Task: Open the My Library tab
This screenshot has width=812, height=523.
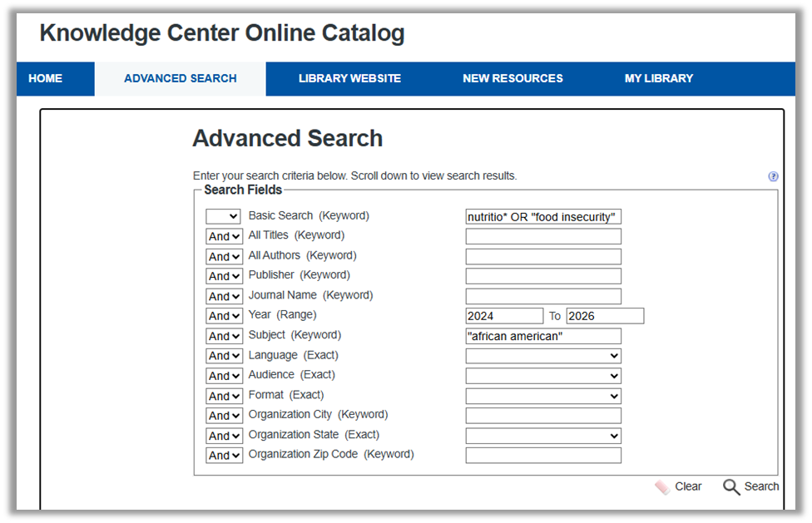Action: click(659, 78)
